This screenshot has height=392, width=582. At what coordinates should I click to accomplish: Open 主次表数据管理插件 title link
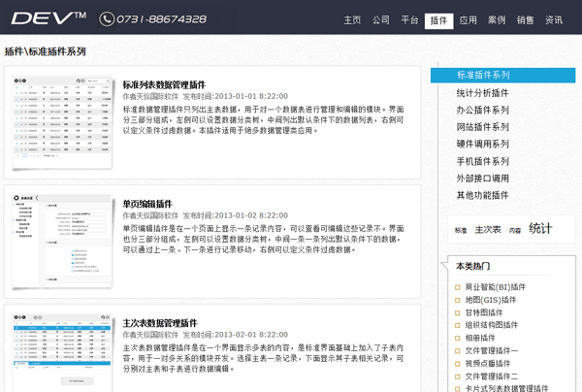point(160,323)
